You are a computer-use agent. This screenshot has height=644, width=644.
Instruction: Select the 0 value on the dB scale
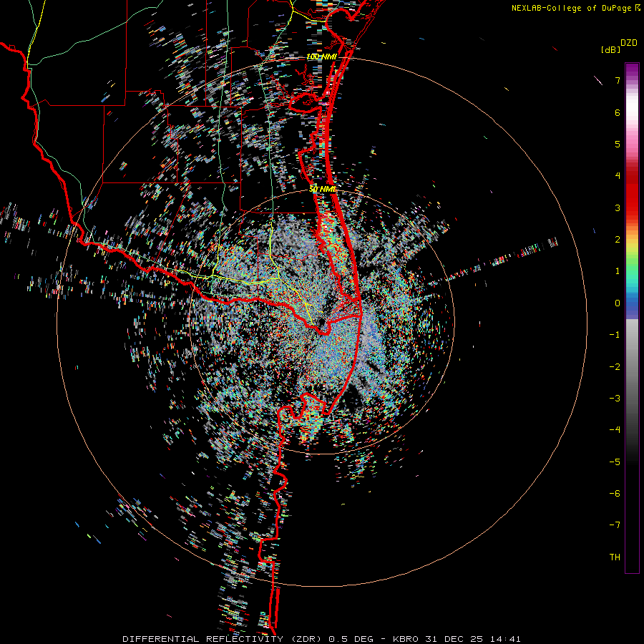click(618, 303)
